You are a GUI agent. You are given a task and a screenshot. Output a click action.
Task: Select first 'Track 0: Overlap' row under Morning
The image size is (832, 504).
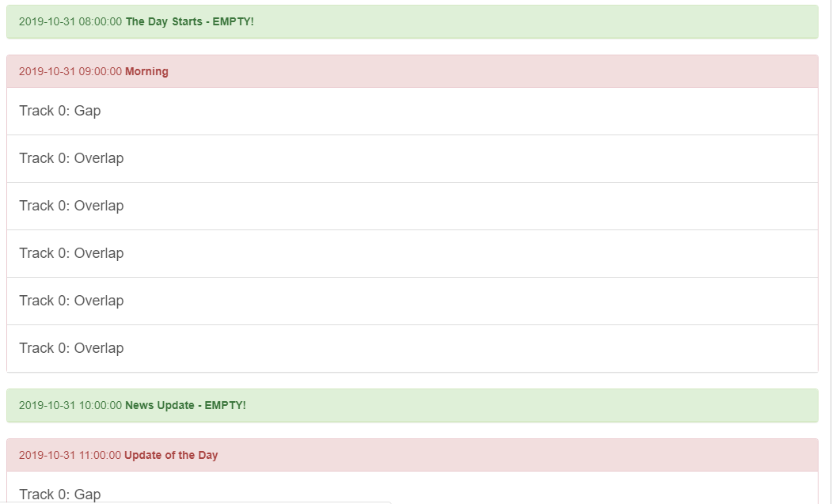click(71, 158)
